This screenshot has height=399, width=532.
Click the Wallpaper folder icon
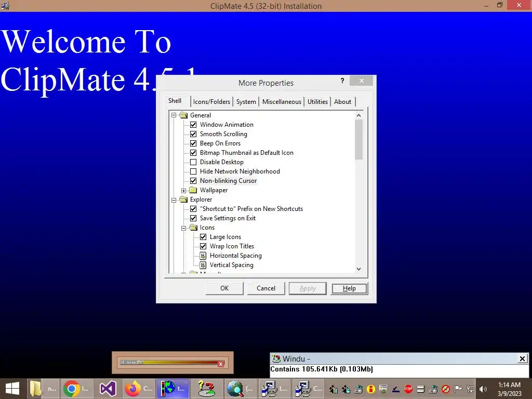coord(193,190)
